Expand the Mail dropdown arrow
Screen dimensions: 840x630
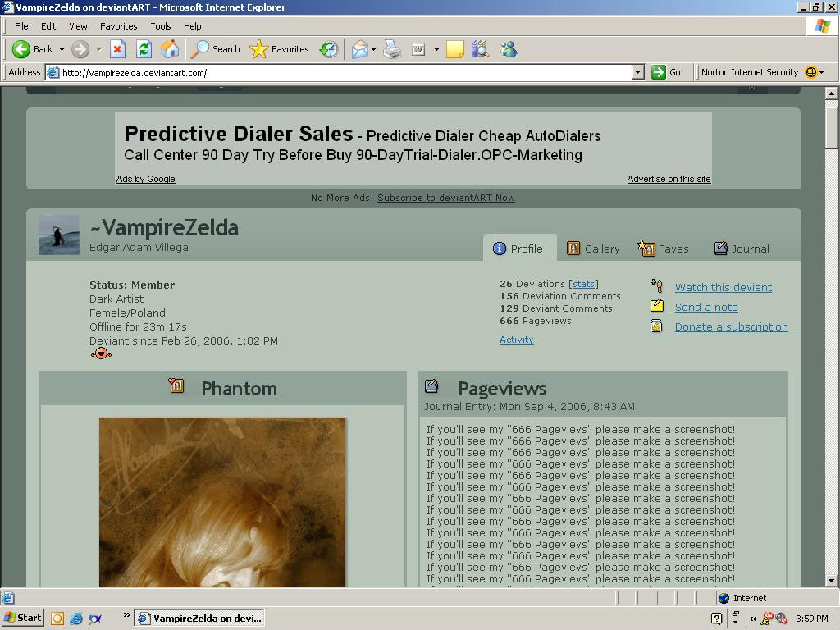(x=373, y=49)
